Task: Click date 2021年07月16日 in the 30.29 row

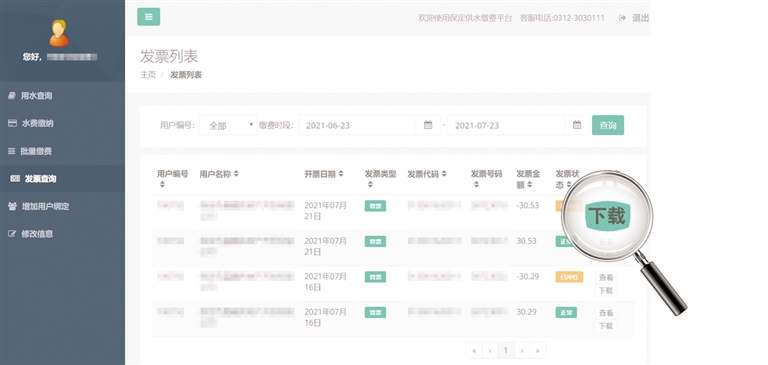Action: (326, 317)
